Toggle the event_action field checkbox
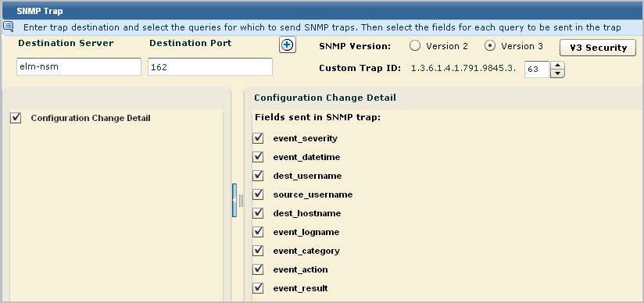 (258, 269)
